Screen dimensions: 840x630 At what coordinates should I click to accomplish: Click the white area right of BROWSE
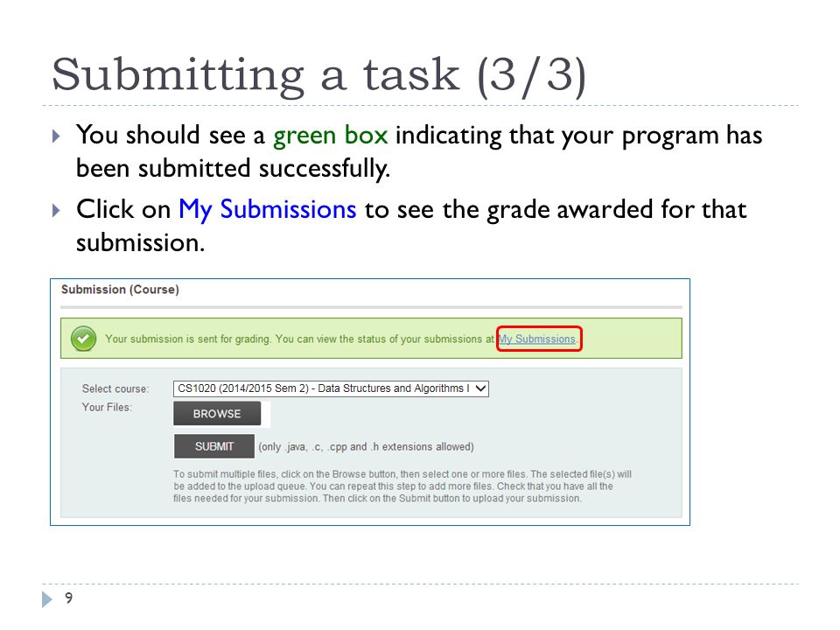click(x=266, y=414)
